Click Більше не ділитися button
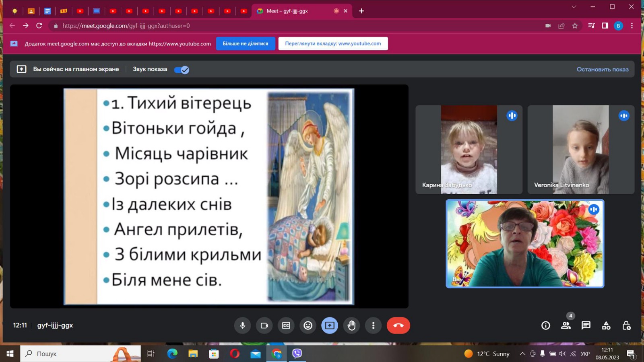Screen dimensions: 644x362 coord(246,43)
